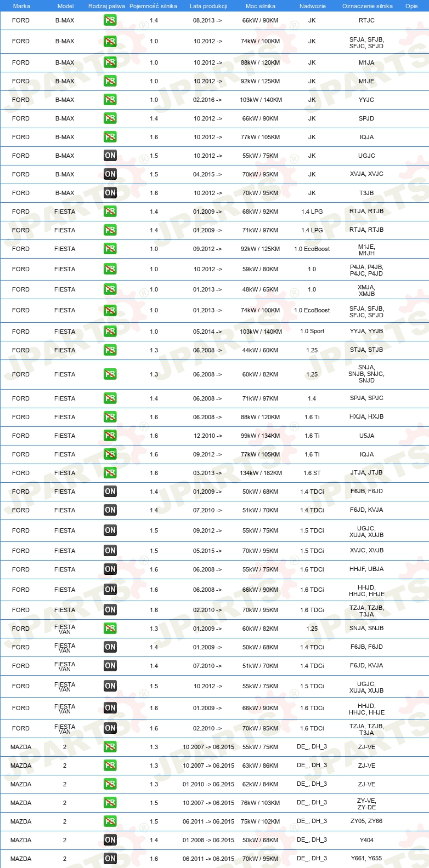Click petrol icon in Mazda 2 ZY05, ZY66 row
This screenshot has height=868, width=429.
[x=110, y=821]
